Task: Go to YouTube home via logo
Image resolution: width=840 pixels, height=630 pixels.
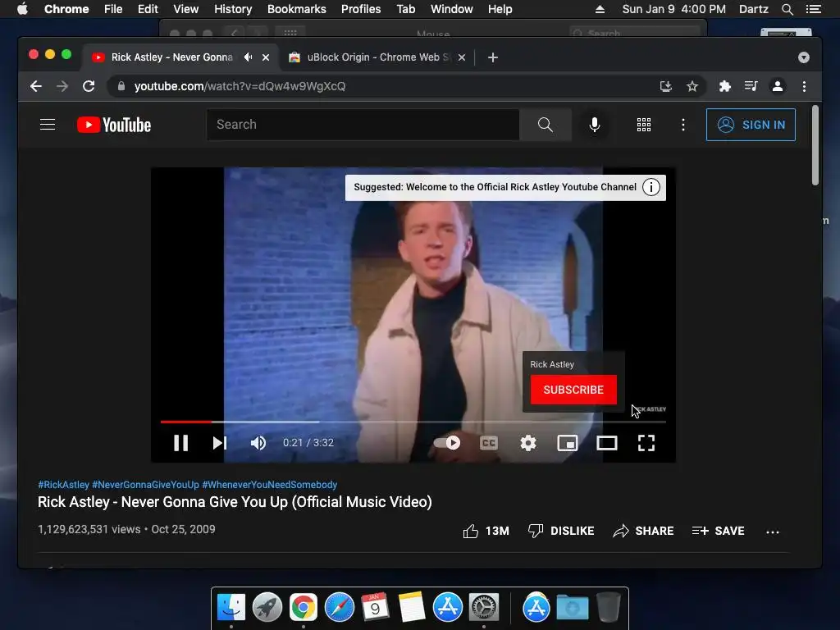Action: pos(114,125)
